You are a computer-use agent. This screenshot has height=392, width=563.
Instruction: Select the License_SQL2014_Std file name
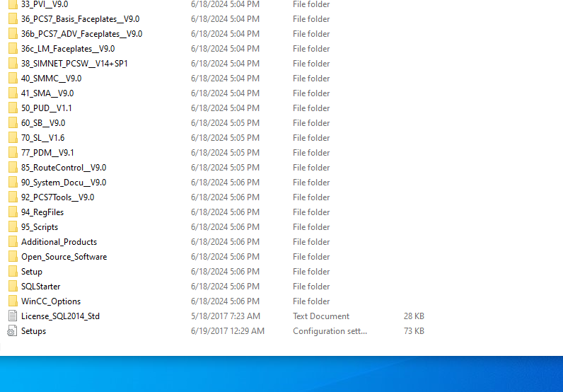[60, 316]
